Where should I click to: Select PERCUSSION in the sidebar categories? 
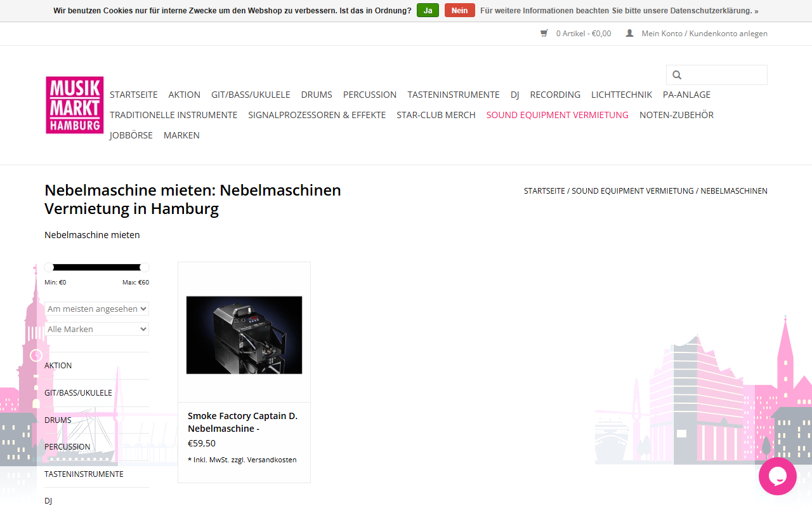[67, 447]
